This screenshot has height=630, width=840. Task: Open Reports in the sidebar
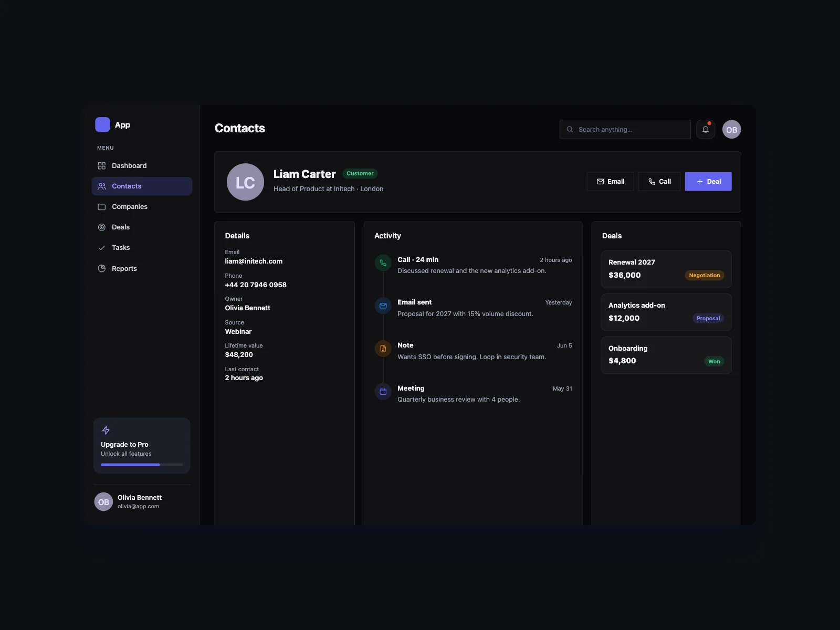142,268
